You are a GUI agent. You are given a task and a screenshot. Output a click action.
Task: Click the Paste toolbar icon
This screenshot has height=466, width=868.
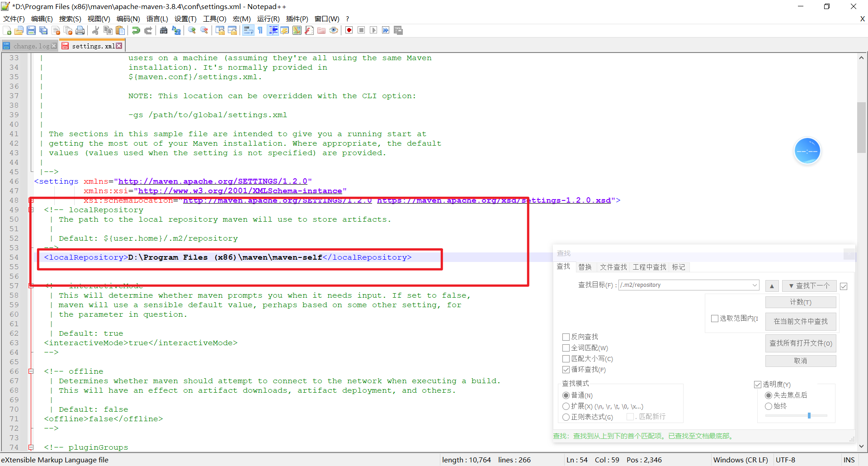point(120,30)
